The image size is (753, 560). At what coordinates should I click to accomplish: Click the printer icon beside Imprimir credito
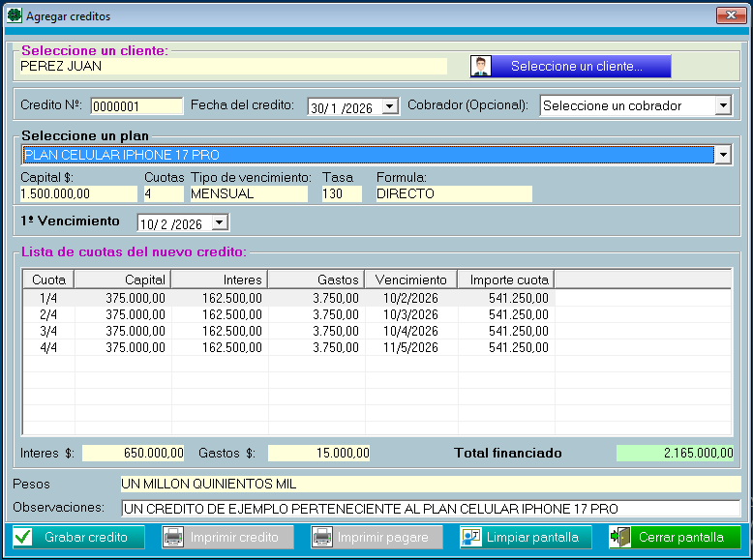[173, 537]
